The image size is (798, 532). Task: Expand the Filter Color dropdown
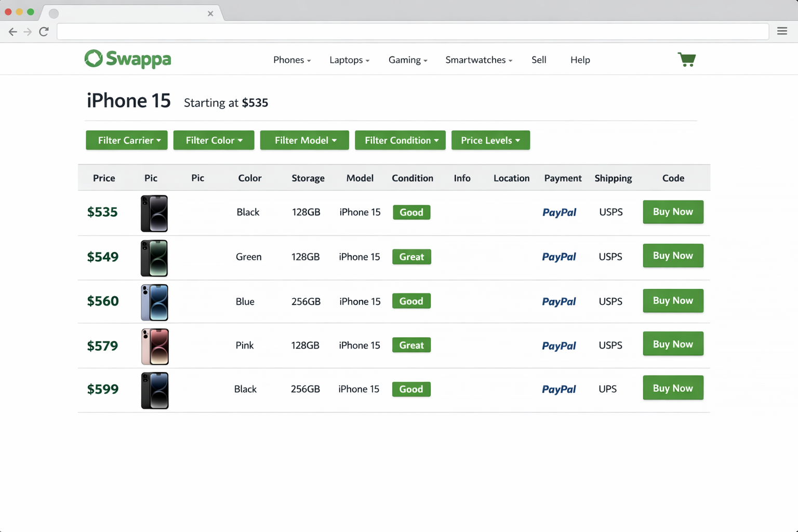(214, 140)
